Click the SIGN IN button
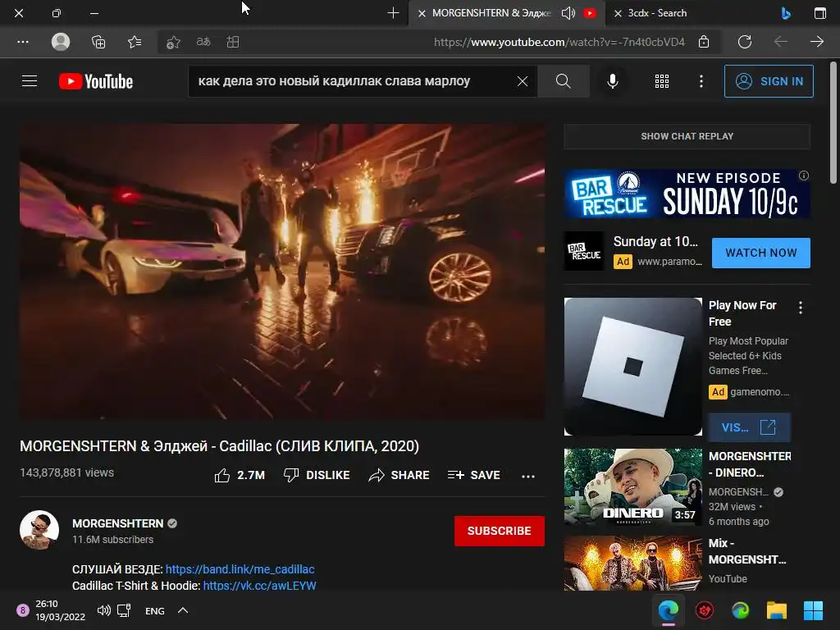The height and width of the screenshot is (630, 840). click(x=768, y=81)
